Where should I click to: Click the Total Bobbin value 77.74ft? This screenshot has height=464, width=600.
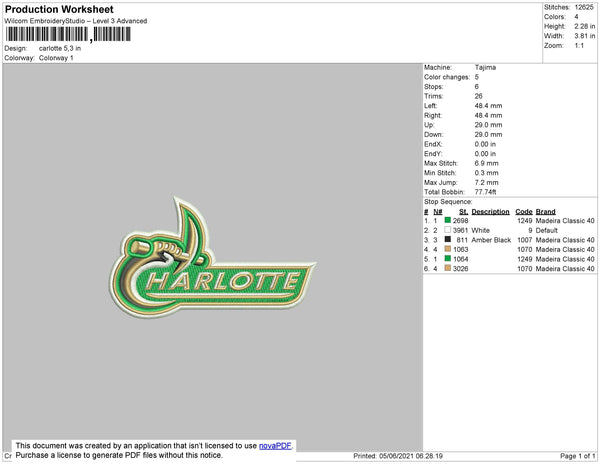pos(485,192)
